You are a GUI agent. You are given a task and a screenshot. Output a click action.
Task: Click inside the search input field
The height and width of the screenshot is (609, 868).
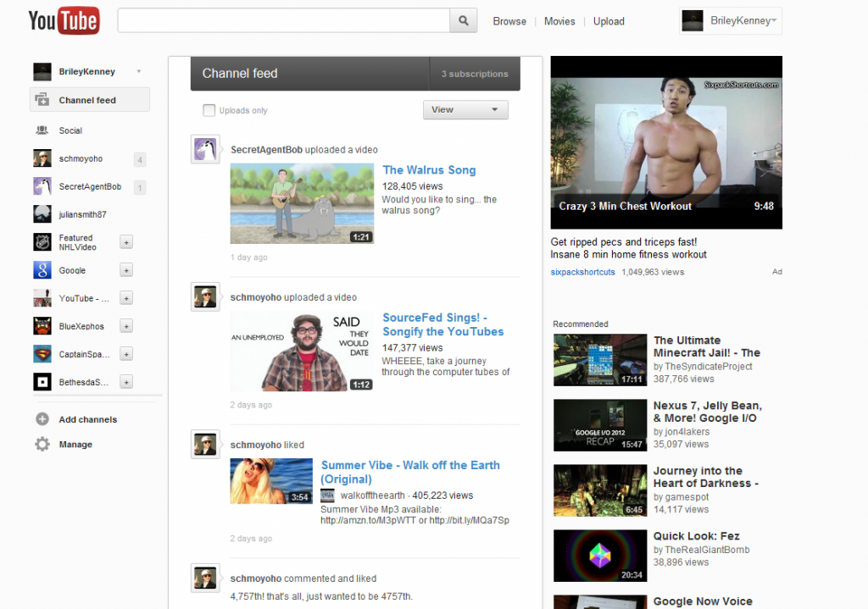tap(283, 21)
